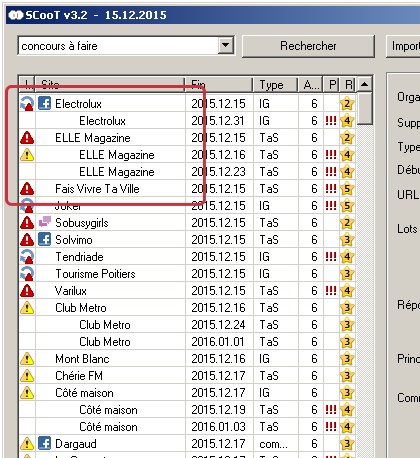Click the refresh alert icon for Tendriade

(x=27, y=257)
